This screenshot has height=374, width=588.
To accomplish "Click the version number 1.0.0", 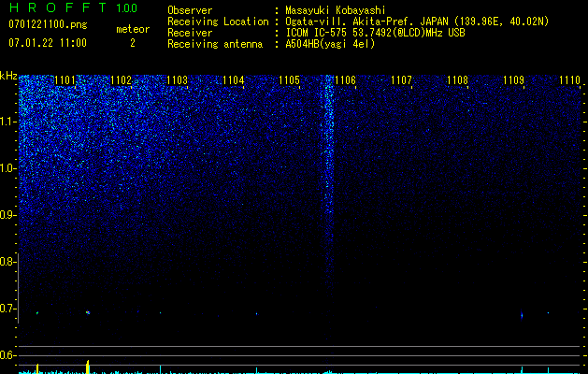I will (127, 7).
